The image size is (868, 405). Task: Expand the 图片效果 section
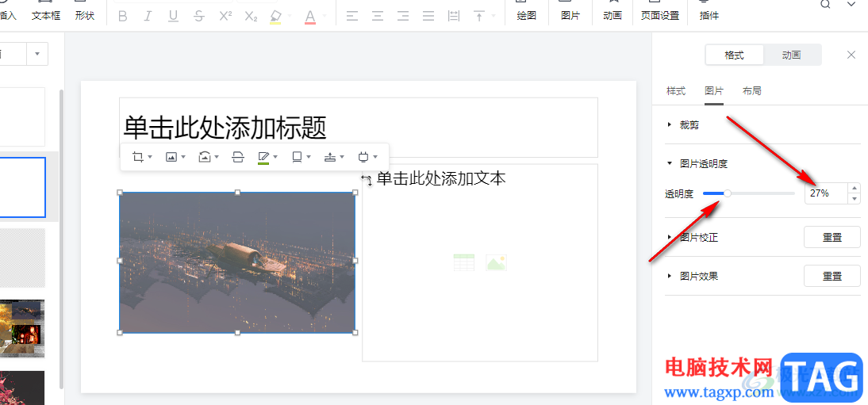[698, 276]
